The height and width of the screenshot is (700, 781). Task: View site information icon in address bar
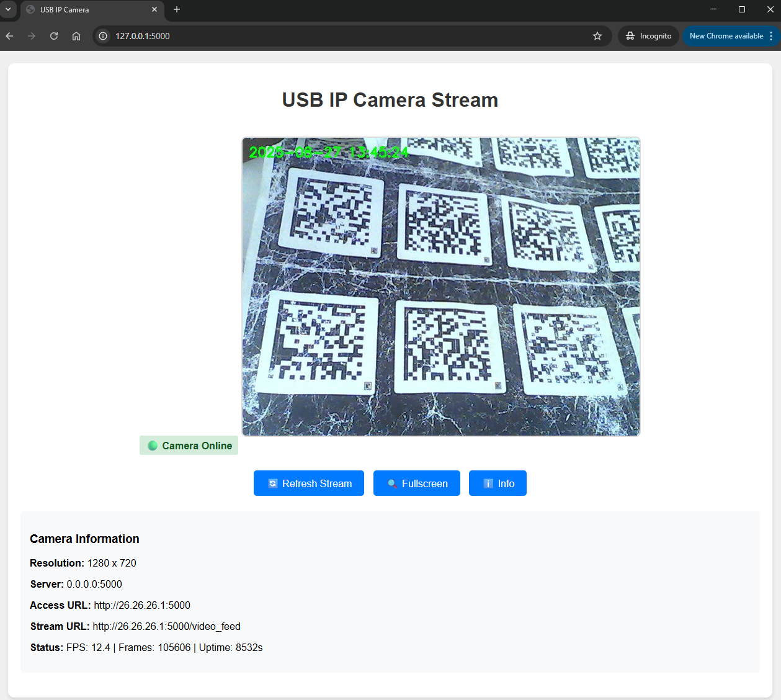coord(103,36)
